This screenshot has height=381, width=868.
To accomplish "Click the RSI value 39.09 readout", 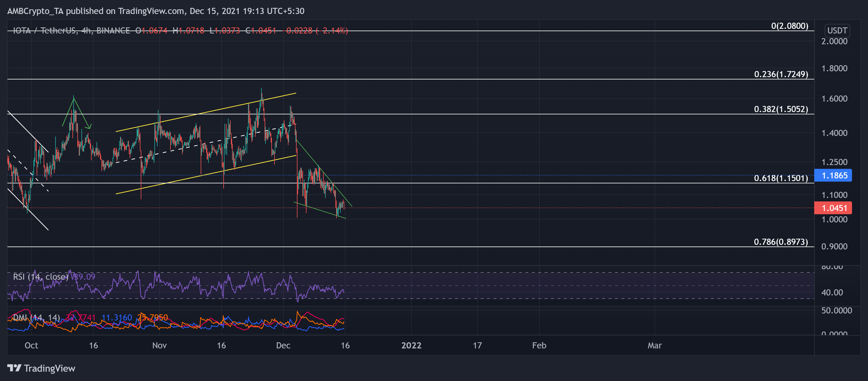I will click(85, 277).
